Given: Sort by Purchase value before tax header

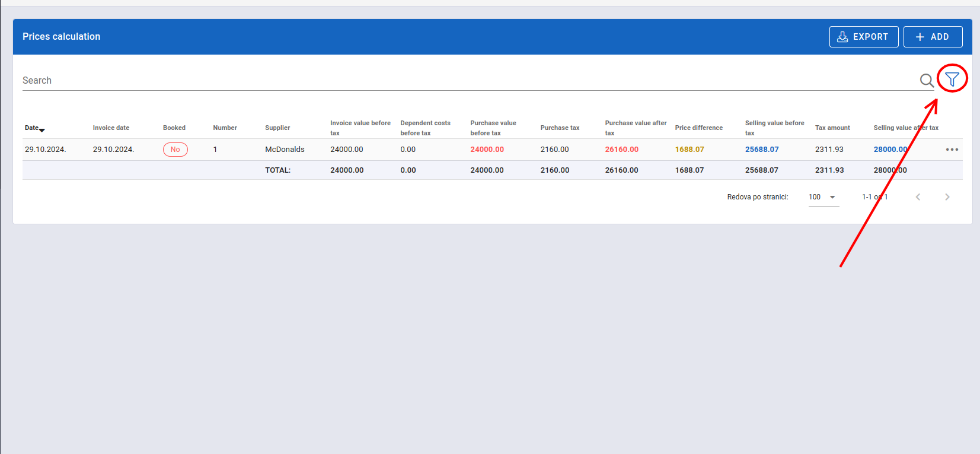Looking at the screenshot, I should point(493,128).
